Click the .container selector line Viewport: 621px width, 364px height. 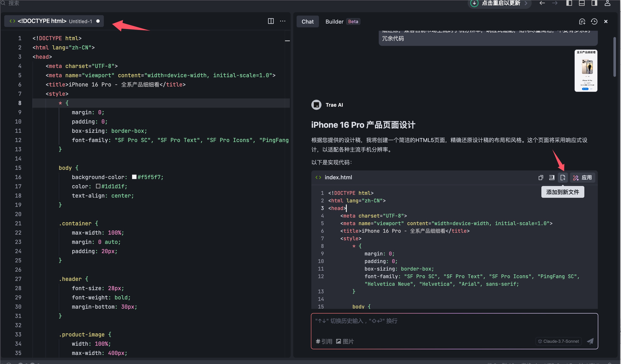(78, 223)
